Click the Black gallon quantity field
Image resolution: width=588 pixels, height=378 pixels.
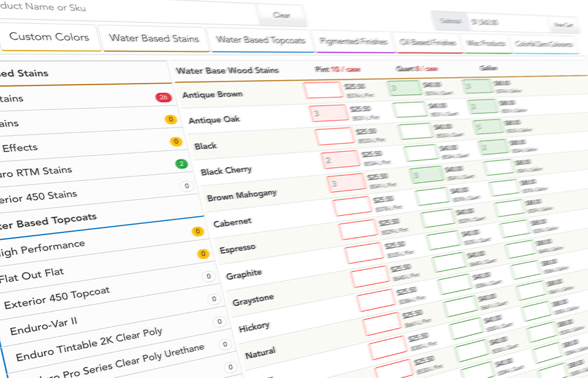point(488,127)
